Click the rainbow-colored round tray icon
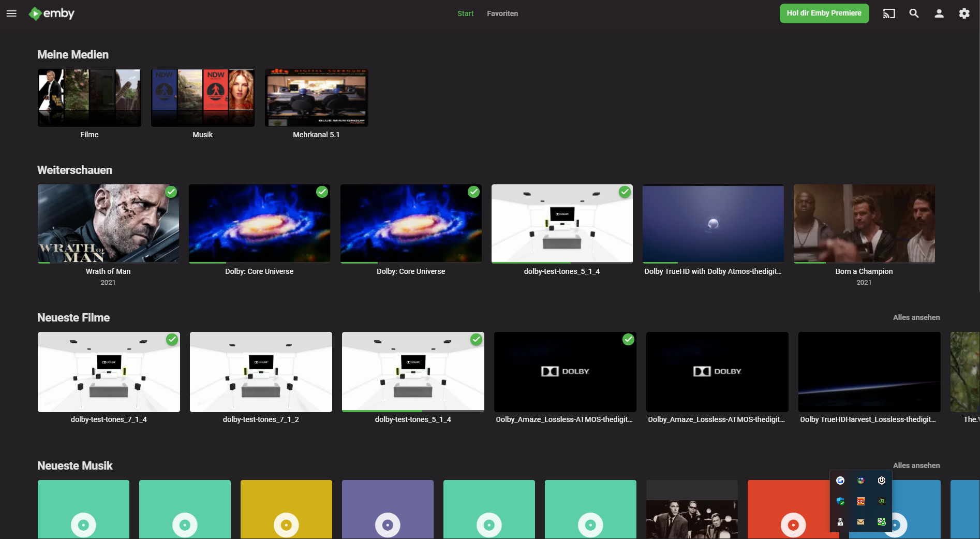Screen dimensions: 980x539 (x=861, y=480)
